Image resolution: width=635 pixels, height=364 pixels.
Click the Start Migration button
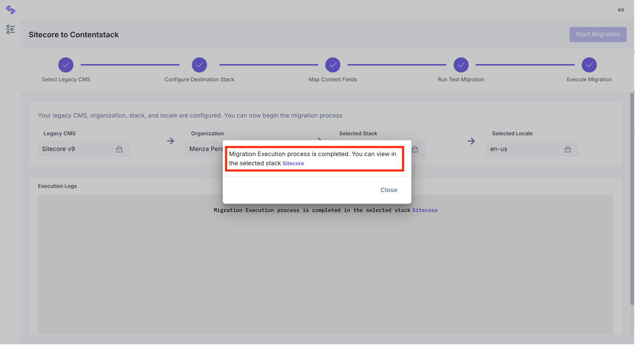pos(598,34)
